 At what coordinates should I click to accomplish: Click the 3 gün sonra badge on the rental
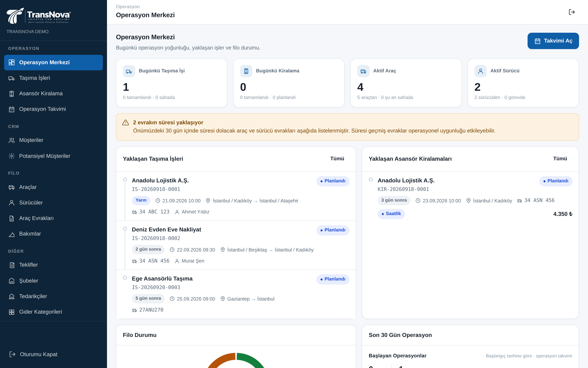pos(394,200)
